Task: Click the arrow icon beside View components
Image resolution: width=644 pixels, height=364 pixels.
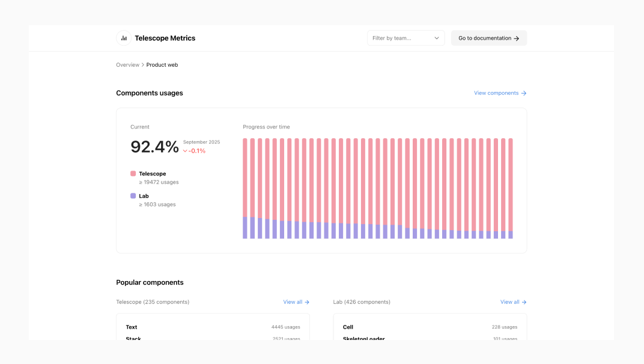Action: [524, 93]
